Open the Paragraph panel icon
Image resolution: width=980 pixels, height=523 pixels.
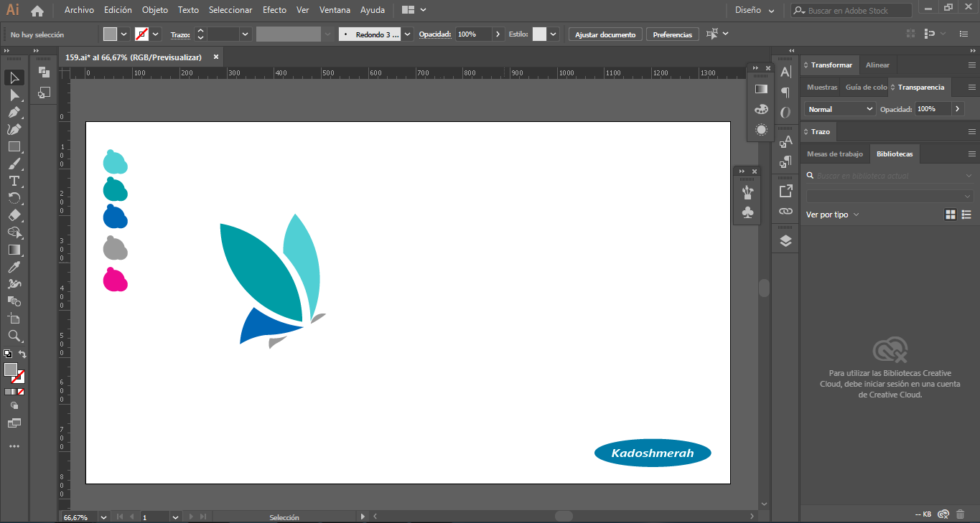[785, 92]
